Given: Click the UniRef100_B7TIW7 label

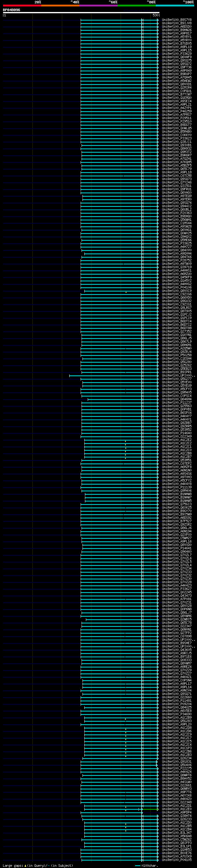Looking at the screenshot, I should pos(177,94).
